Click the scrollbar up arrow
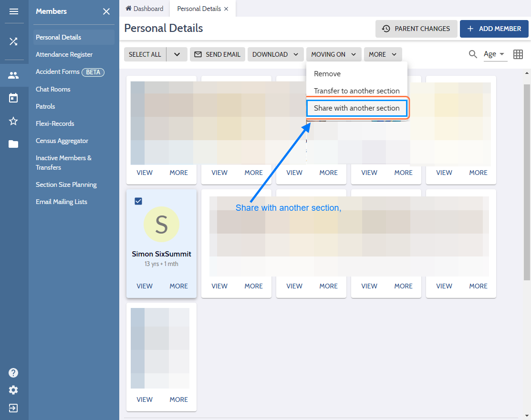 [x=527, y=73]
